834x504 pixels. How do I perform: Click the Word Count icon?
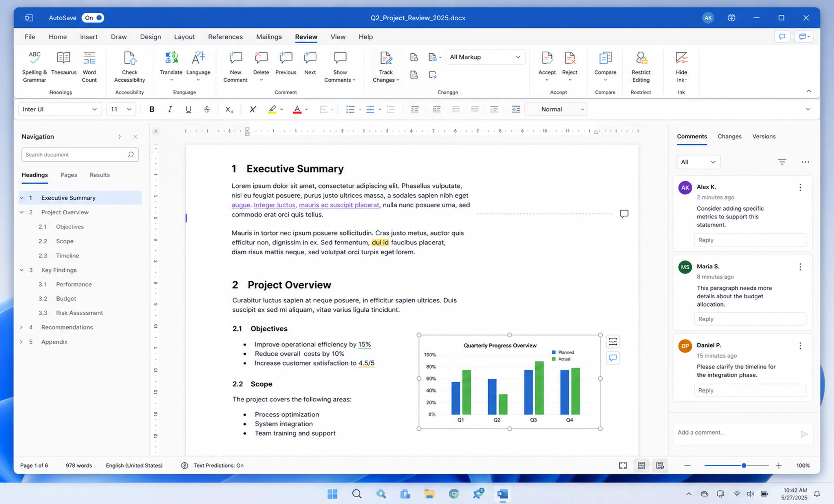pyautogui.click(x=89, y=58)
